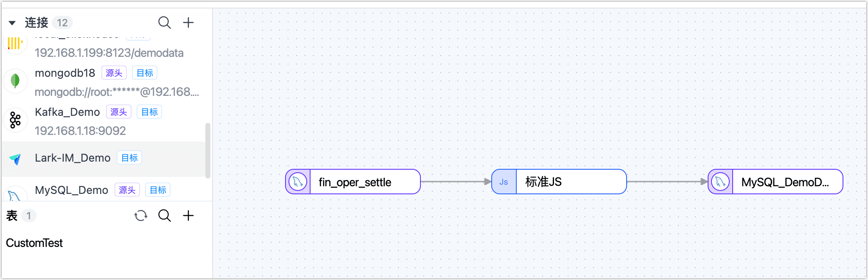Screen dimensions: 868x280
Task: Search tables with the magnifier icon
Action: click(x=164, y=216)
